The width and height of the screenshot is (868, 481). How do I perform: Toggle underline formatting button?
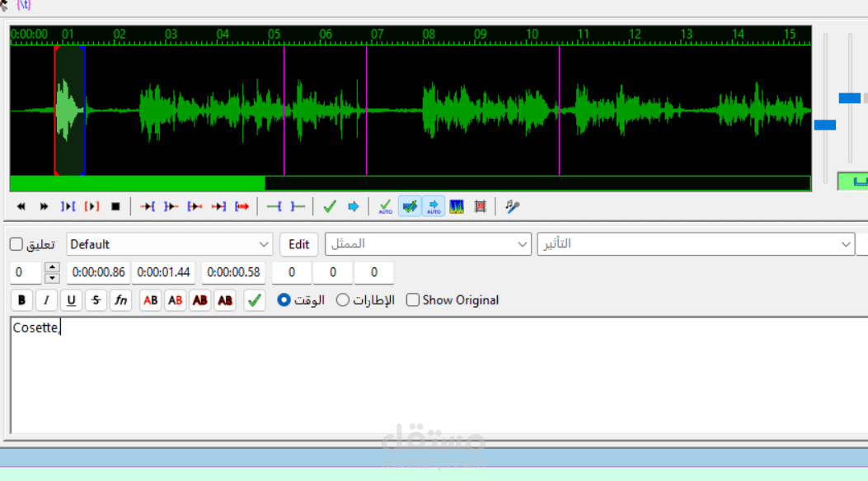tap(72, 300)
